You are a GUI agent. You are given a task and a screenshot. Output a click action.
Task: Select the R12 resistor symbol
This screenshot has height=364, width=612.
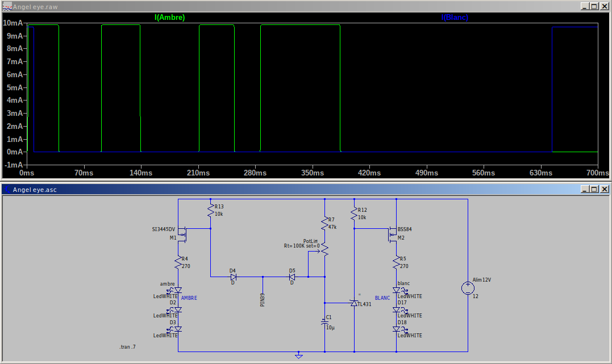(354, 214)
